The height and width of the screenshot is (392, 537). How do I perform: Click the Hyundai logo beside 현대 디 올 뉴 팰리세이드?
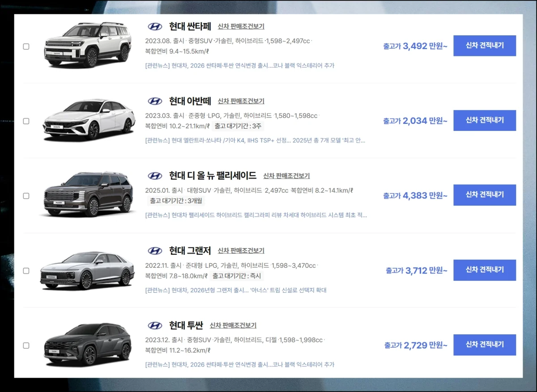(155, 176)
